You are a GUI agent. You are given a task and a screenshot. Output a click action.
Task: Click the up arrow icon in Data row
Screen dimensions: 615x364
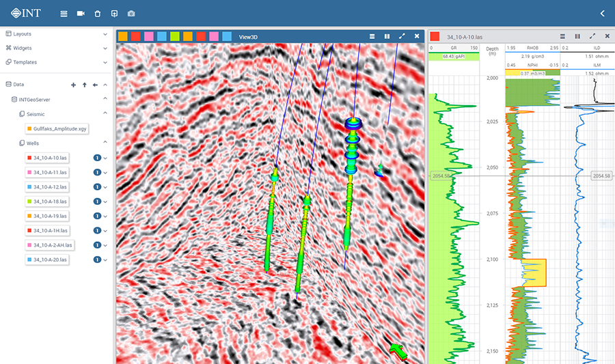(84, 85)
